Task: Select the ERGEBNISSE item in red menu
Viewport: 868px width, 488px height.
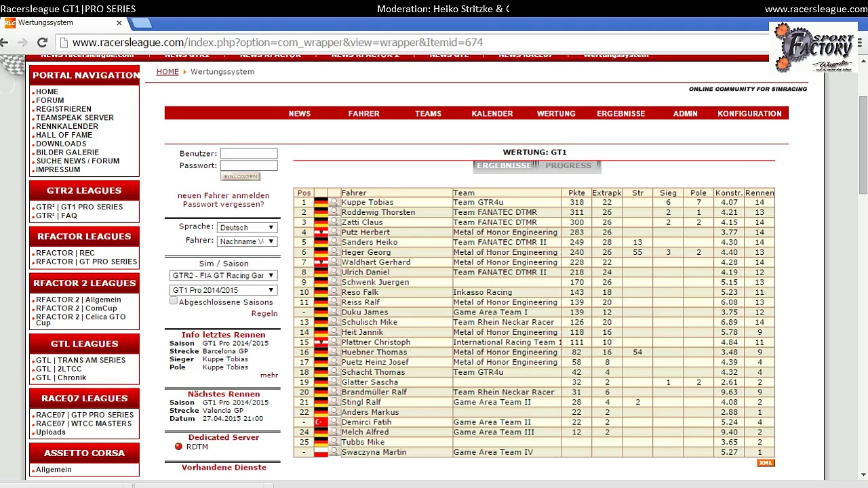Action: pos(620,114)
